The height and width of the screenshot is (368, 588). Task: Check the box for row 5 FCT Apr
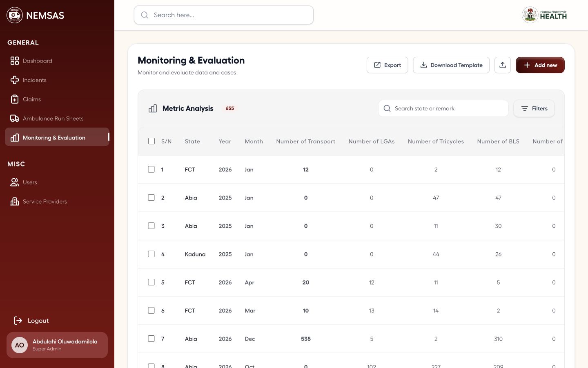pos(151,282)
